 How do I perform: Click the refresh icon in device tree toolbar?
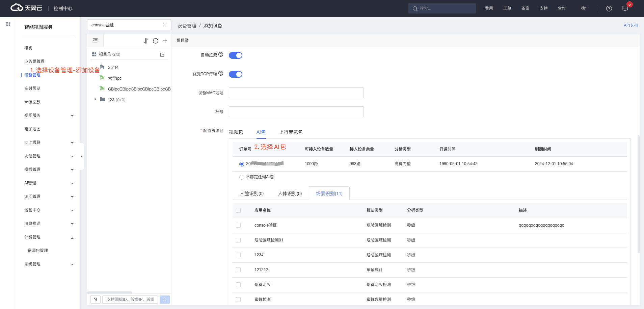(x=156, y=41)
